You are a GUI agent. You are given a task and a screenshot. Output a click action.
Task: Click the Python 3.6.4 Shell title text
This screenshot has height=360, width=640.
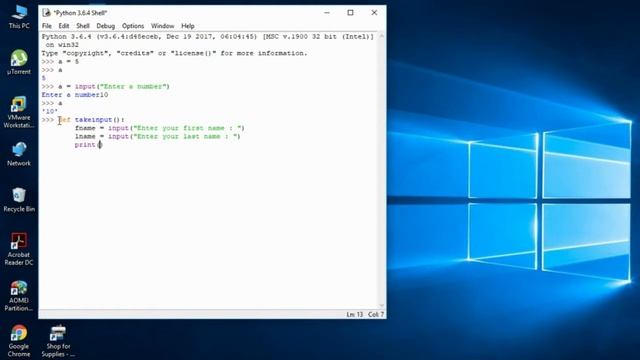80,13
